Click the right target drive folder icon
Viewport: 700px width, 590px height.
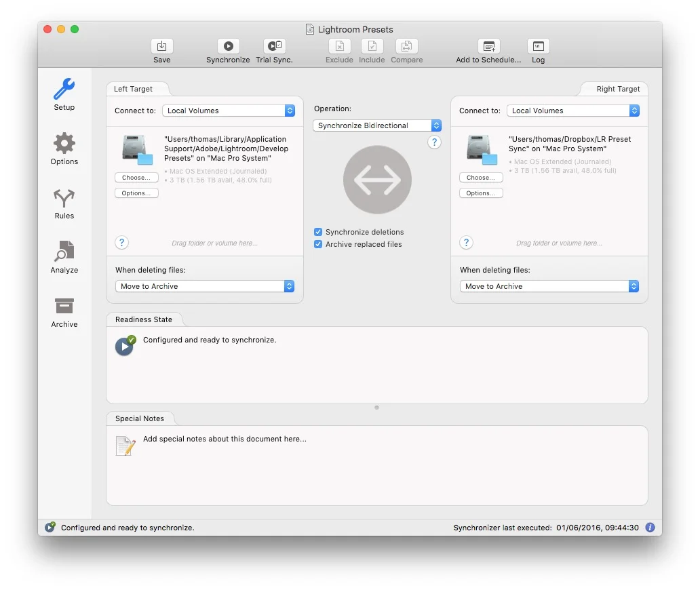point(482,150)
